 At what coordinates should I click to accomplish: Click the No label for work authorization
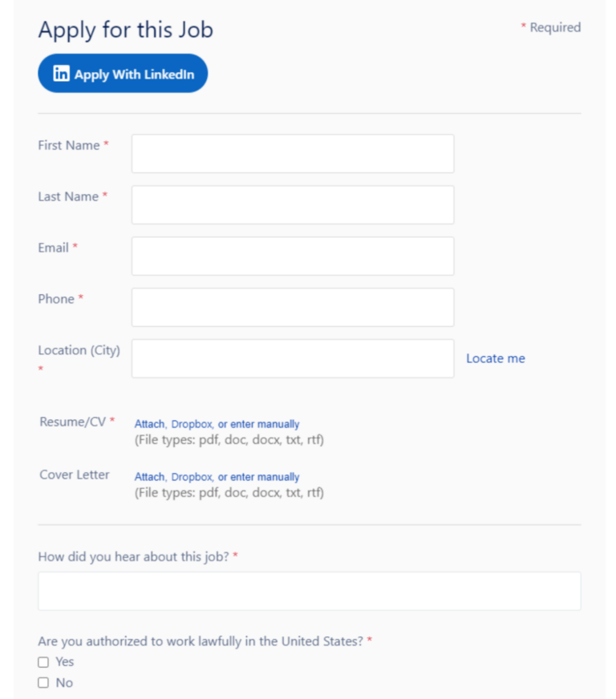64,683
